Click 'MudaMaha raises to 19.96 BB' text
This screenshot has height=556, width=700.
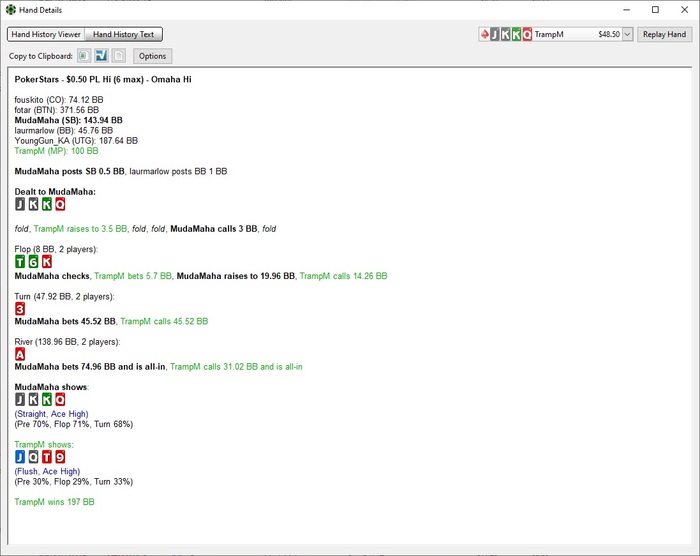[236, 276]
